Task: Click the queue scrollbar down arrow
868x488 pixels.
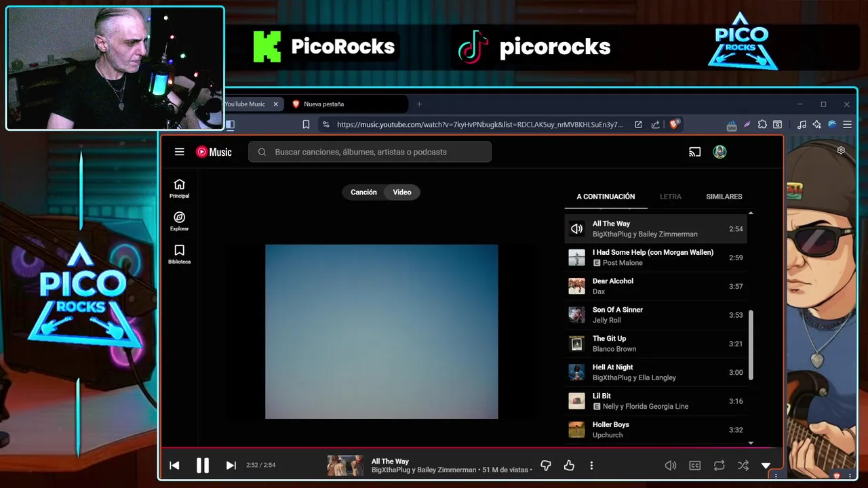Action: [x=751, y=443]
